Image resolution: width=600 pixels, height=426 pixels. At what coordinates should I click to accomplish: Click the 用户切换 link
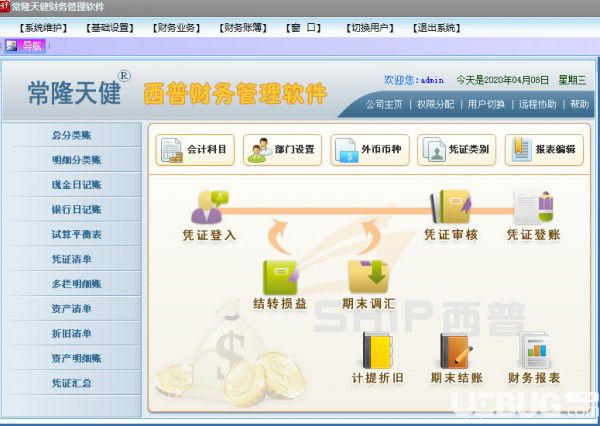[x=486, y=104]
